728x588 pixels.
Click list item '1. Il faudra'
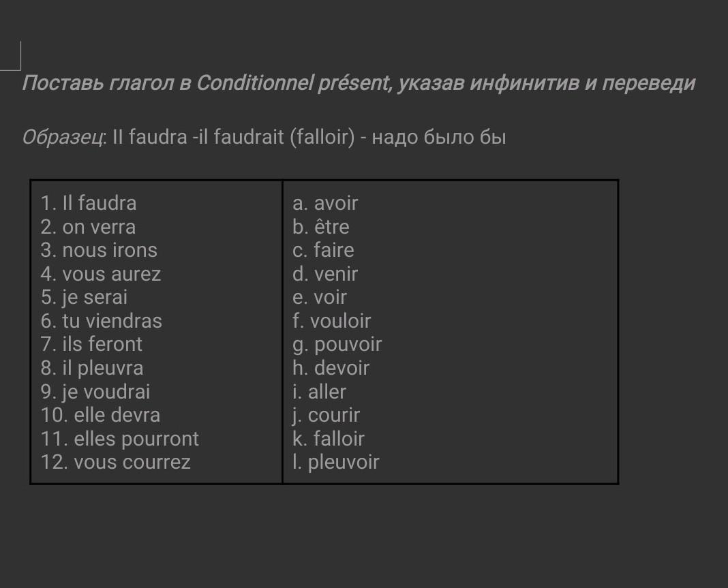pos(89,203)
